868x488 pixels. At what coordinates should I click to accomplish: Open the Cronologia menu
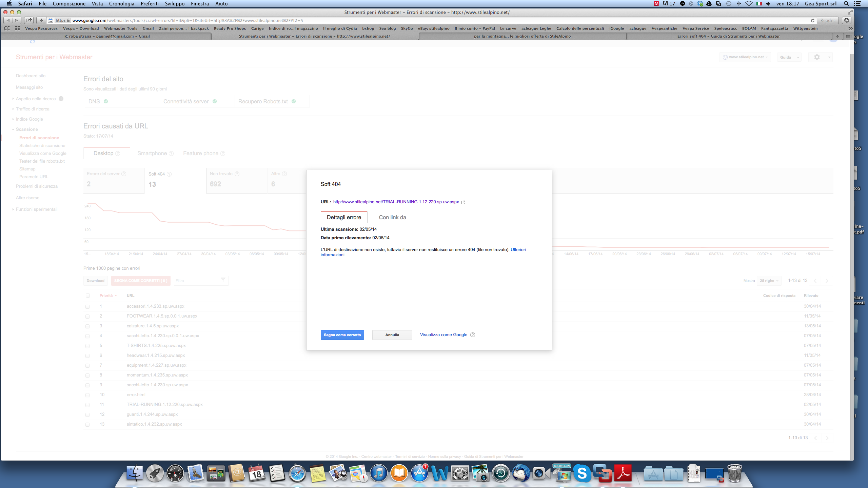pos(122,4)
